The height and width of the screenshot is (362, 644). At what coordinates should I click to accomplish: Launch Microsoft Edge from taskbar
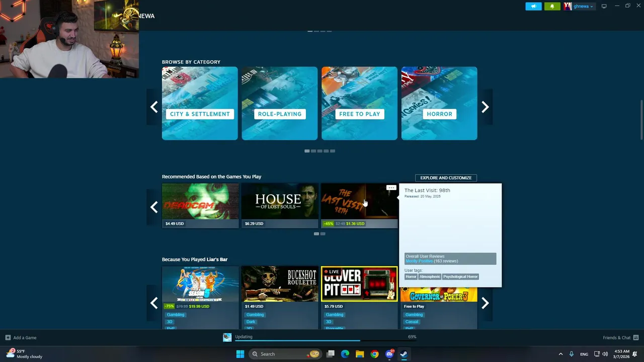click(x=345, y=354)
